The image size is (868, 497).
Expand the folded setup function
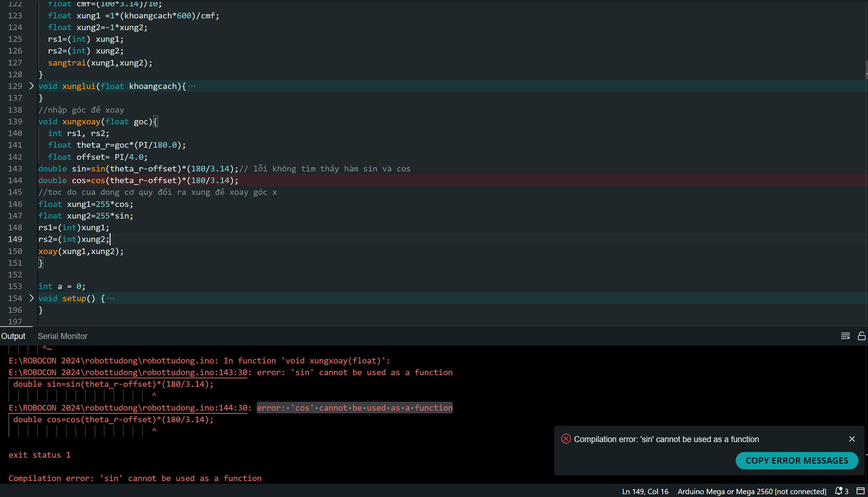point(31,298)
